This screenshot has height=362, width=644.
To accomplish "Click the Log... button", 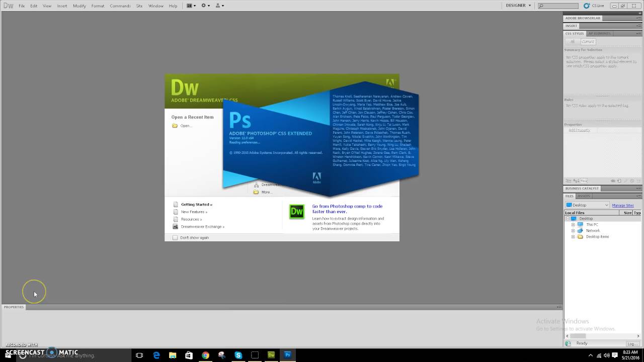I will point(632,344).
